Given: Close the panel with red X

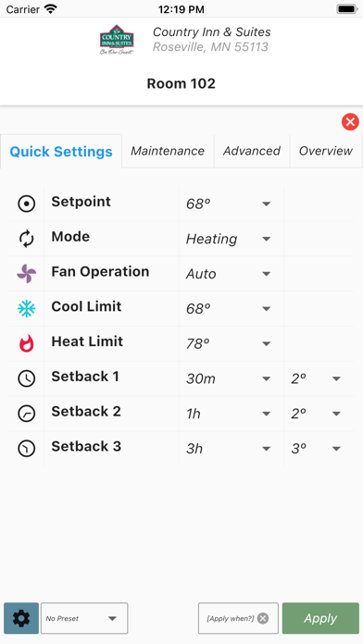Looking at the screenshot, I should (x=350, y=122).
